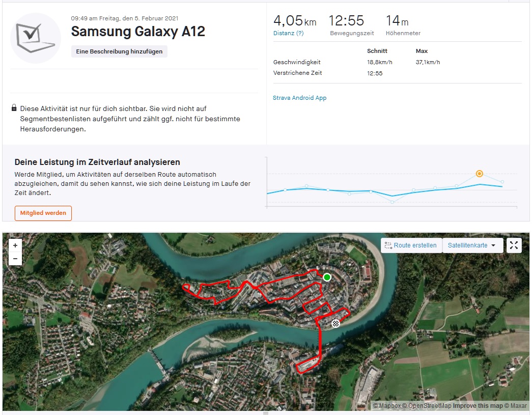532x415 pixels.
Task: Click the green start point marker
Action: (x=327, y=277)
